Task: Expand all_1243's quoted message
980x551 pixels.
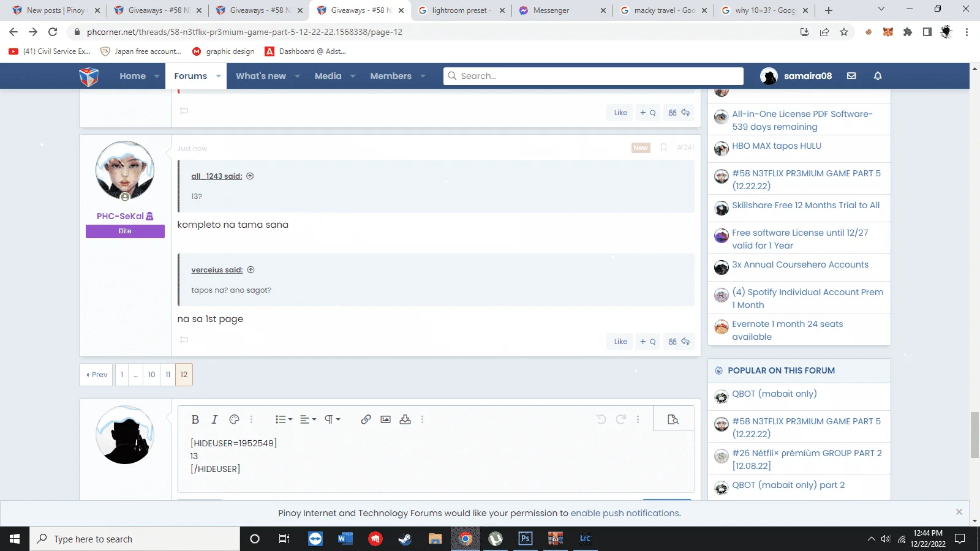Action: (250, 176)
